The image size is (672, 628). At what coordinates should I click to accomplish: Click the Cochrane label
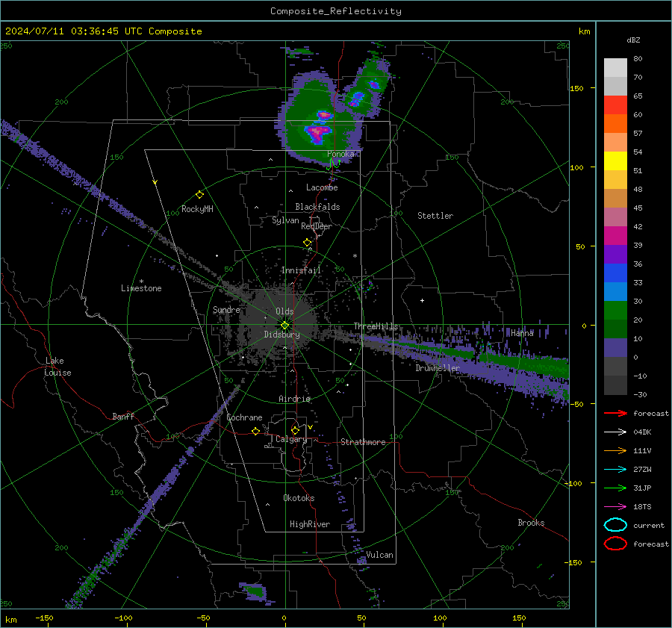click(x=244, y=417)
